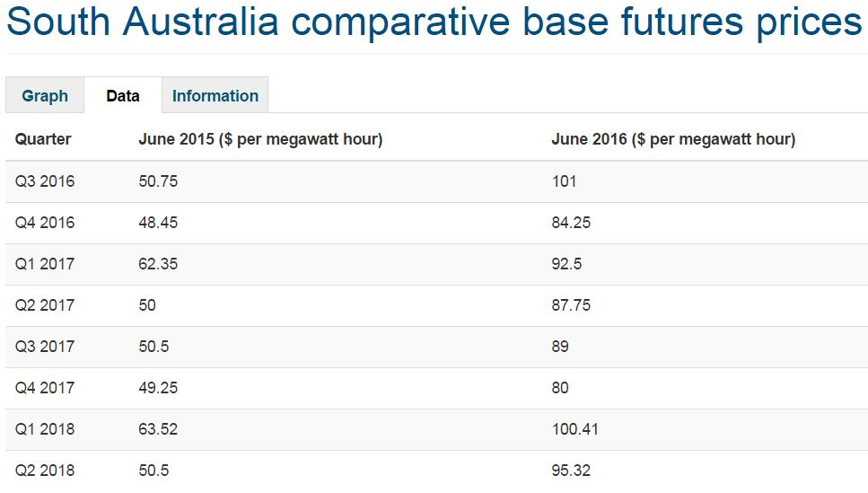Select the Data tab
The height and width of the screenshot is (493, 868).
[123, 96]
